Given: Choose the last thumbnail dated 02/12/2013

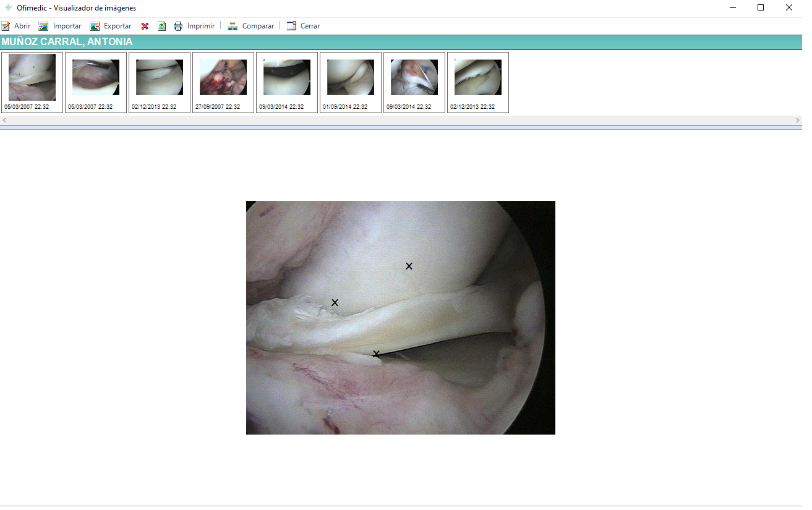Looking at the screenshot, I should pos(478,78).
